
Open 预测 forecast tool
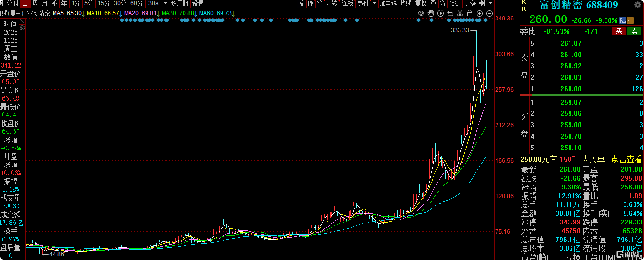(x=454, y=3)
